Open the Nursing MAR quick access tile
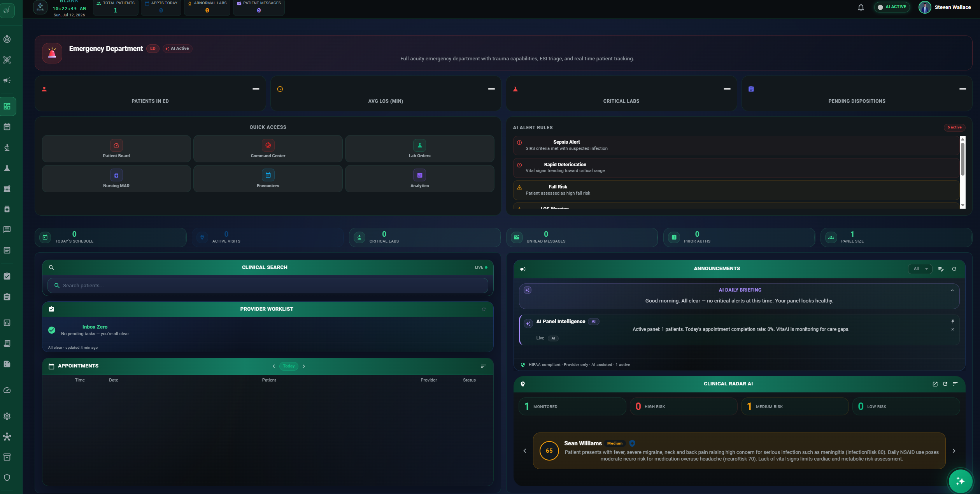 tap(116, 179)
